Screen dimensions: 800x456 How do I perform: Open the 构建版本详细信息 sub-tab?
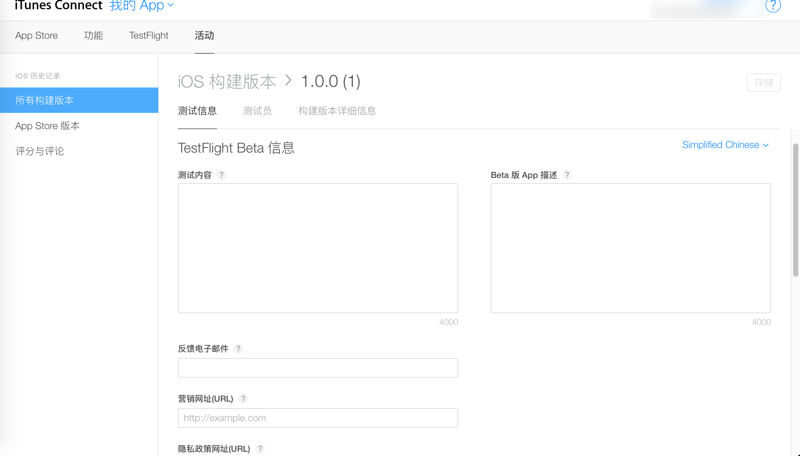pyautogui.click(x=337, y=111)
